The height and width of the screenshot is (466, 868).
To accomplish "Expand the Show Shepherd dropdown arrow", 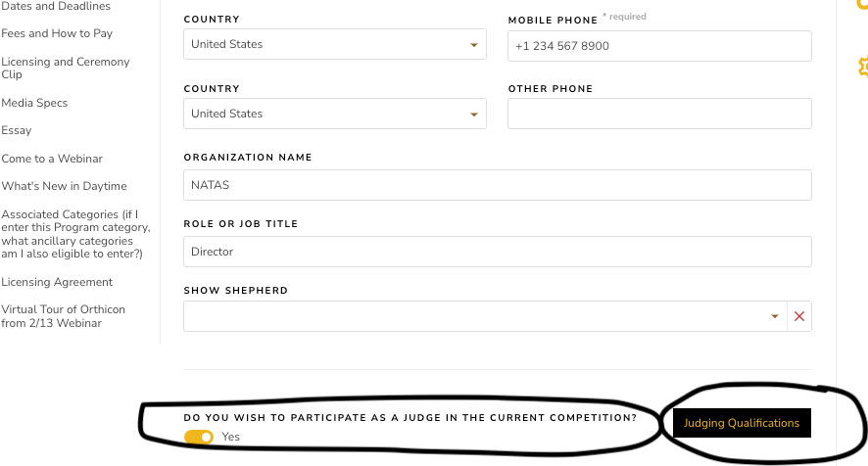I will coord(775,316).
